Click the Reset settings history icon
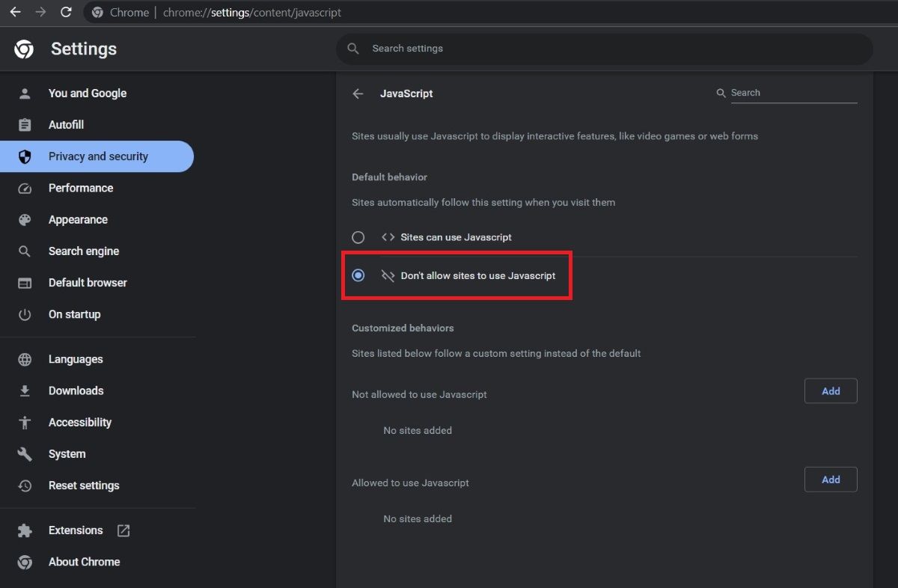The height and width of the screenshot is (588, 898). pos(25,486)
